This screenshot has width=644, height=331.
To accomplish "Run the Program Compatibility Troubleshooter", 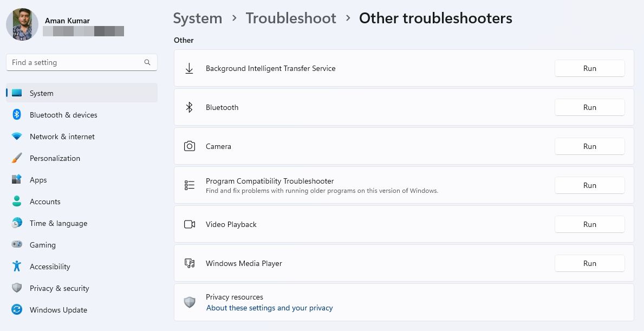I will 589,185.
